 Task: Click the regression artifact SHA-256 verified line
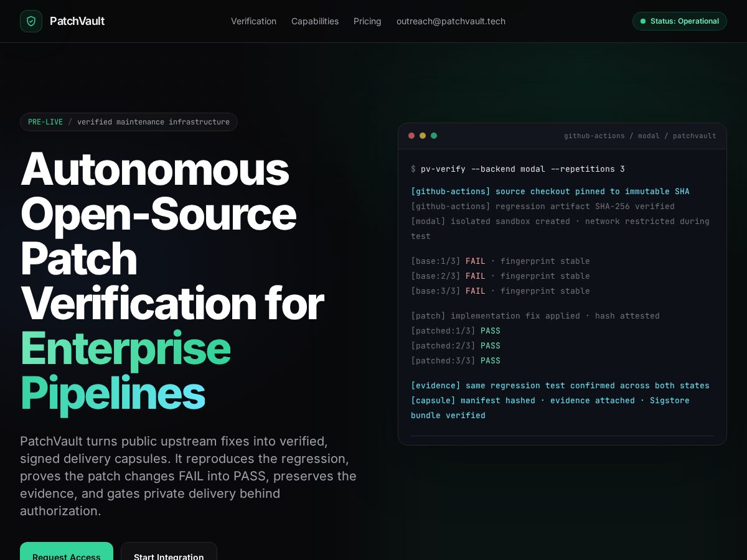click(543, 207)
